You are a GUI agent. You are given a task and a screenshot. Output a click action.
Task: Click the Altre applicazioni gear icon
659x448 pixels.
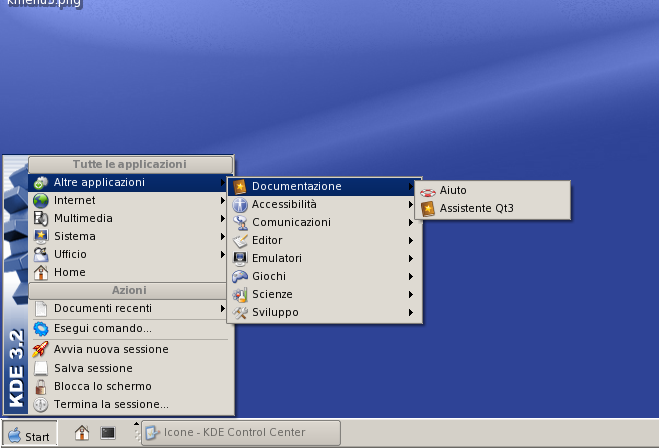coord(41,183)
